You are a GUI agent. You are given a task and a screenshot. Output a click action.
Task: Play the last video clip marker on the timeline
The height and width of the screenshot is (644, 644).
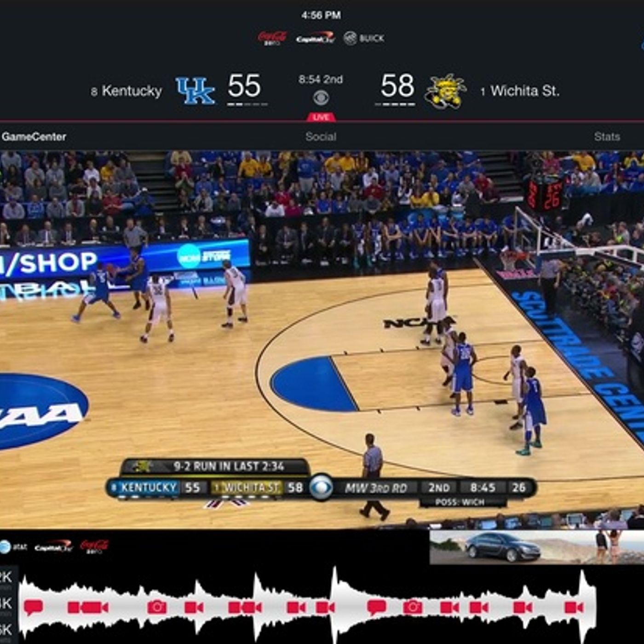pyautogui.click(x=574, y=607)
